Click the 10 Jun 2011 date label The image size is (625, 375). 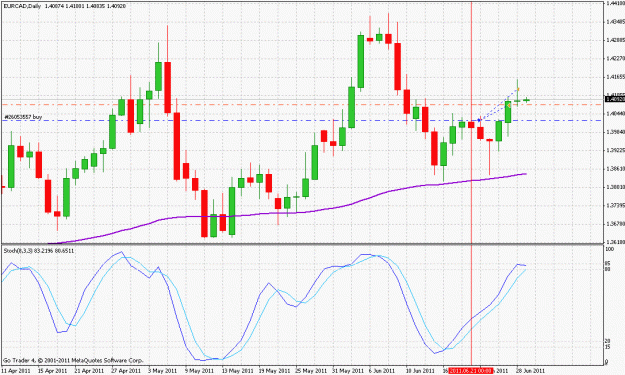point(420,371)
